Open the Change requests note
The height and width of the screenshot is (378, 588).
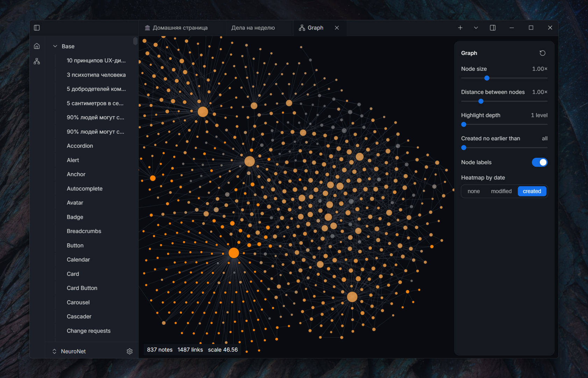coord(89,331)
